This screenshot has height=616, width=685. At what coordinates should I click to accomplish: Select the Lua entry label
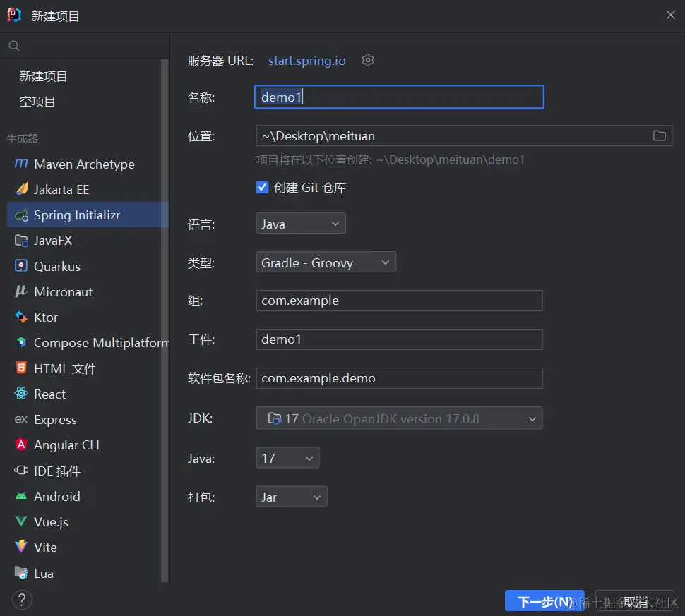click(x=44, y=573)
